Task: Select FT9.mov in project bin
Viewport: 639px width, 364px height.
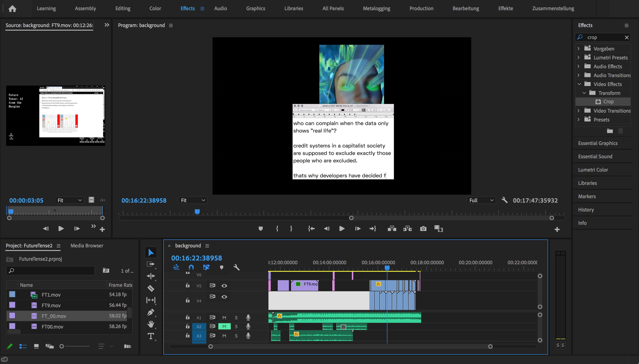Action: (51, 305)
